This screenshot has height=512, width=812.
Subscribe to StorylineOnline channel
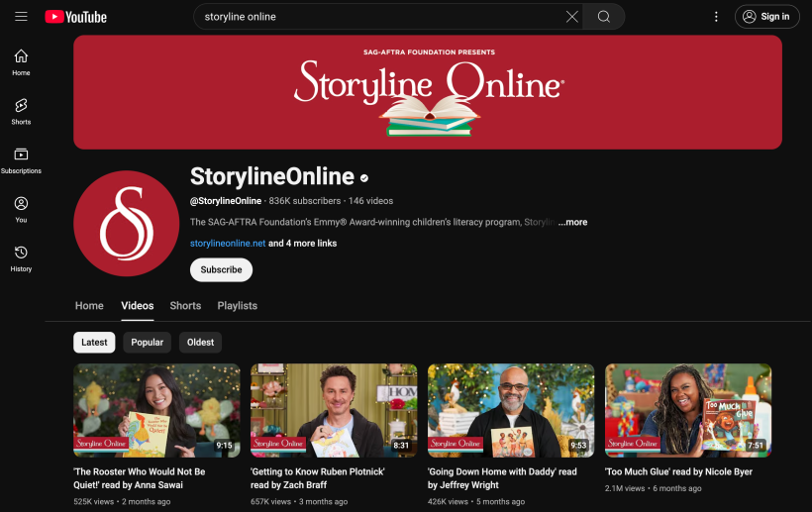[221, 270]
